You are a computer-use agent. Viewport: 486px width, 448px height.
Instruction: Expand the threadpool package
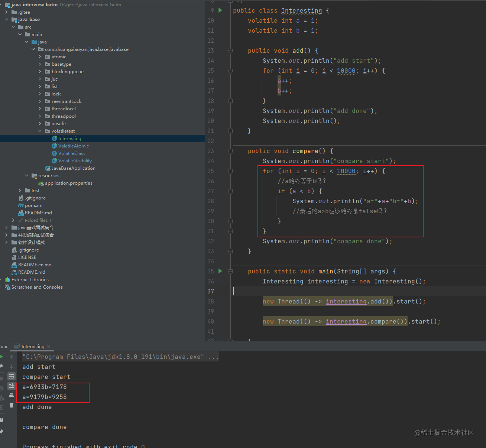coord(40,116)
